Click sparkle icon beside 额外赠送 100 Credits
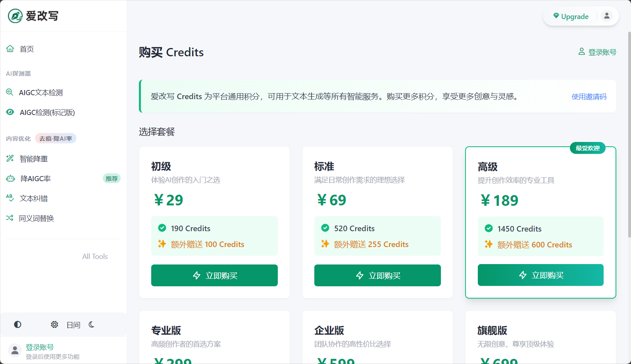The width and height of the screenshot is (631, 364). pyautogui.click(x=162, y=243)
